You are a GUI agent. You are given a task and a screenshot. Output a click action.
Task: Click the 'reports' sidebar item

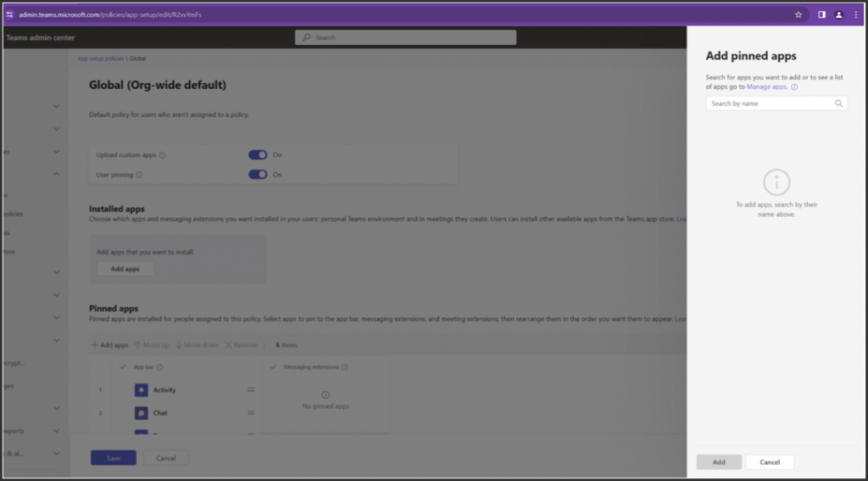14,431
